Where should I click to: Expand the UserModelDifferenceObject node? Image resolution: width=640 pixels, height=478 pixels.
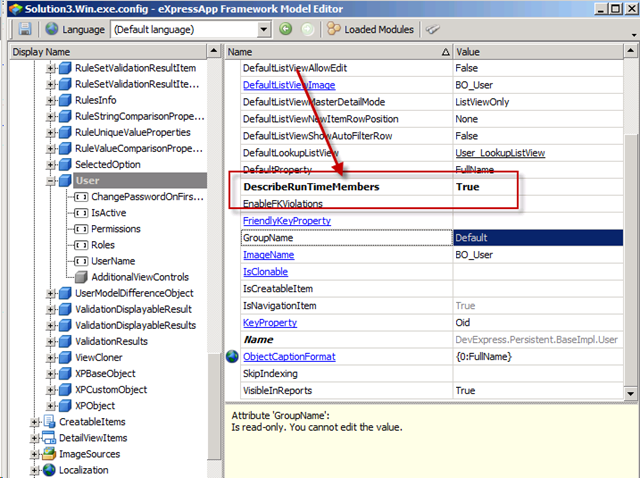[50, 293]
